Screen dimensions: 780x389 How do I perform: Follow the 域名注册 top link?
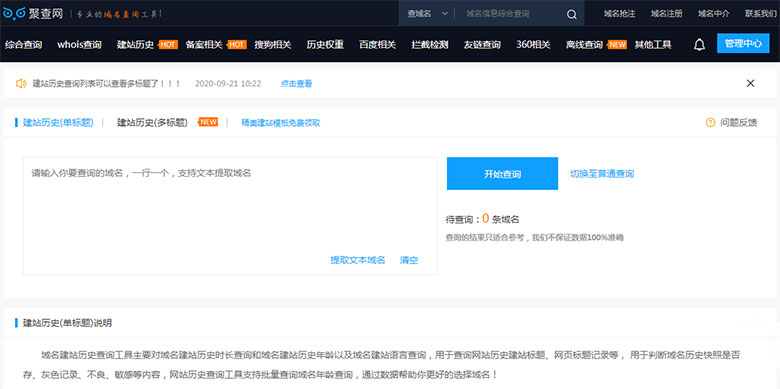667,14
